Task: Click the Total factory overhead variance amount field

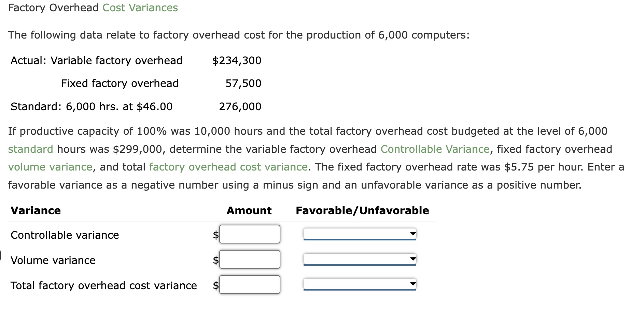Action: click(250, 284)
